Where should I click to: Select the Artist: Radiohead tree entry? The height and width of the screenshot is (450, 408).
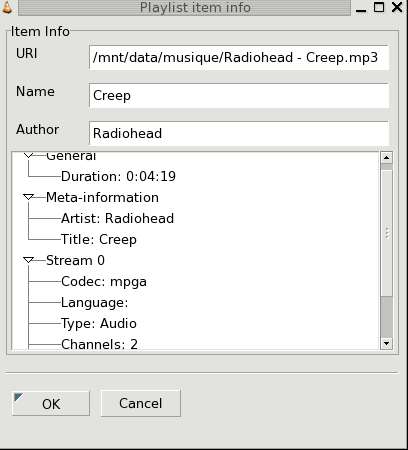[x=117, y=218]
